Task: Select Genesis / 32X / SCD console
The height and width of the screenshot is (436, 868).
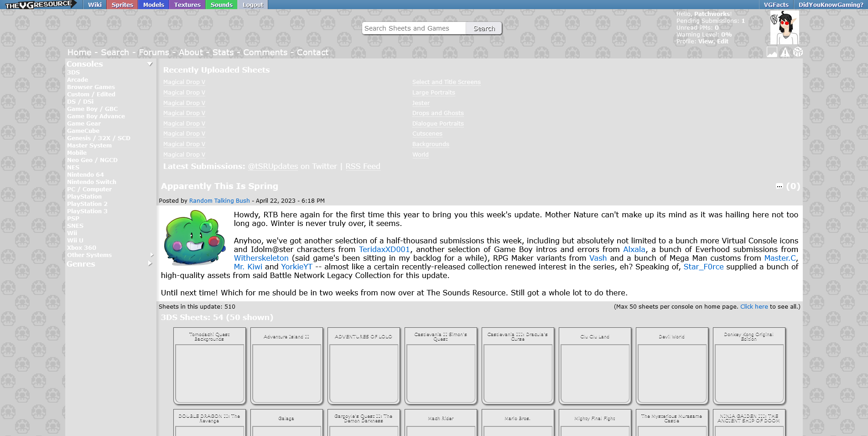Action: tap(99, 138)
